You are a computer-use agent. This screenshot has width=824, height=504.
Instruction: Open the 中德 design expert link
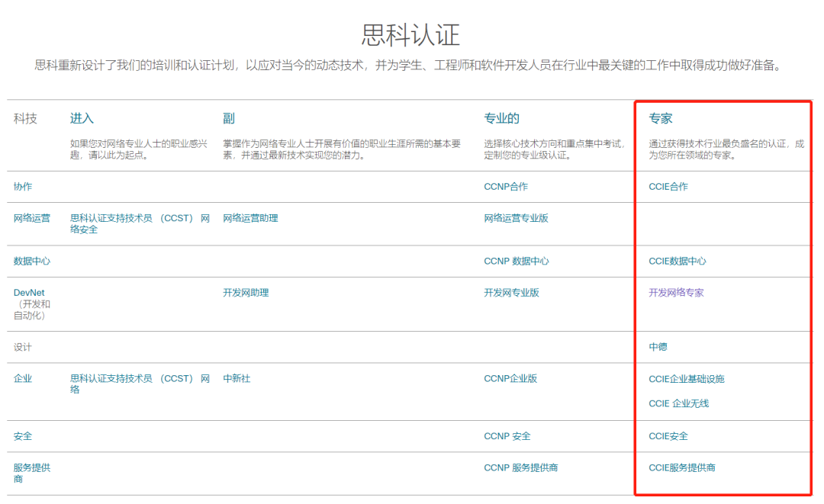(658, 347)
